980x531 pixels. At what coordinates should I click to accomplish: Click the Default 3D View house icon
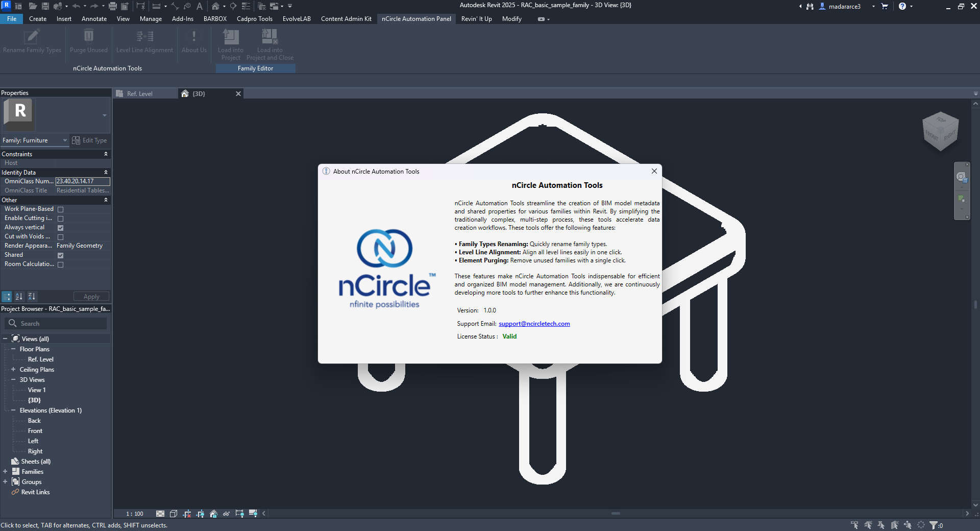[215, 6]
